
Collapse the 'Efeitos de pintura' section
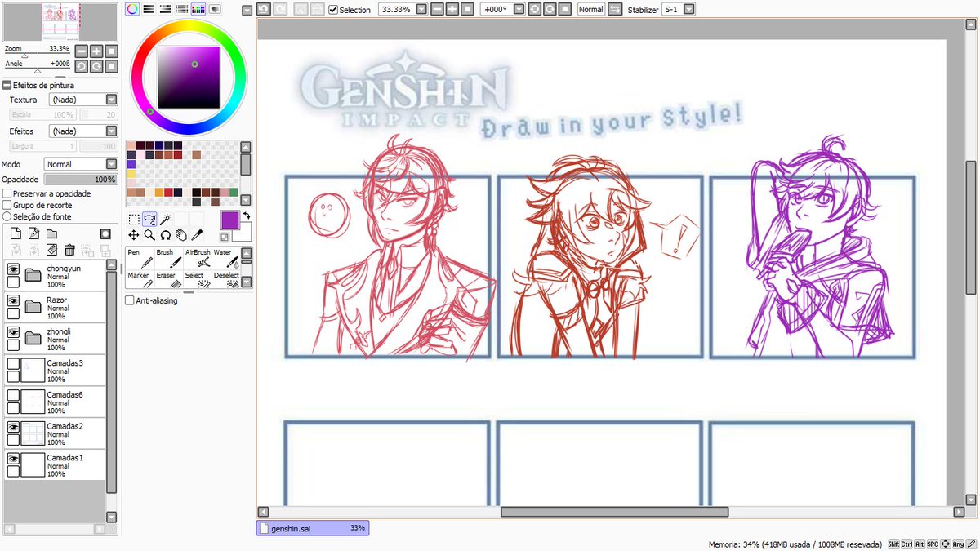pos(7,85)
